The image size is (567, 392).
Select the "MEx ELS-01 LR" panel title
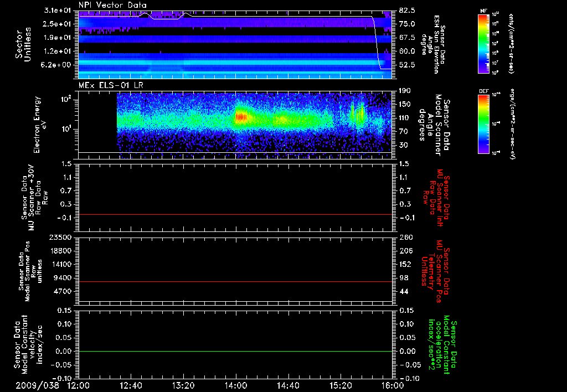[x=111, y=86]
